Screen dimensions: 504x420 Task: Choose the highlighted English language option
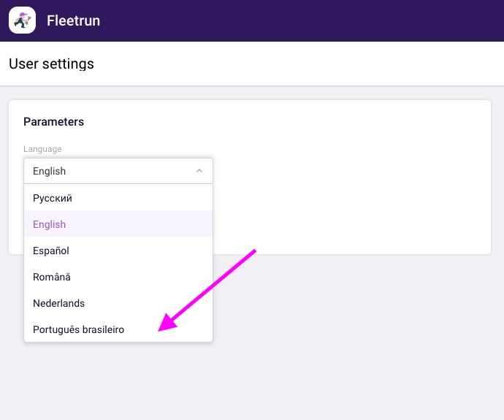(50, 224)
